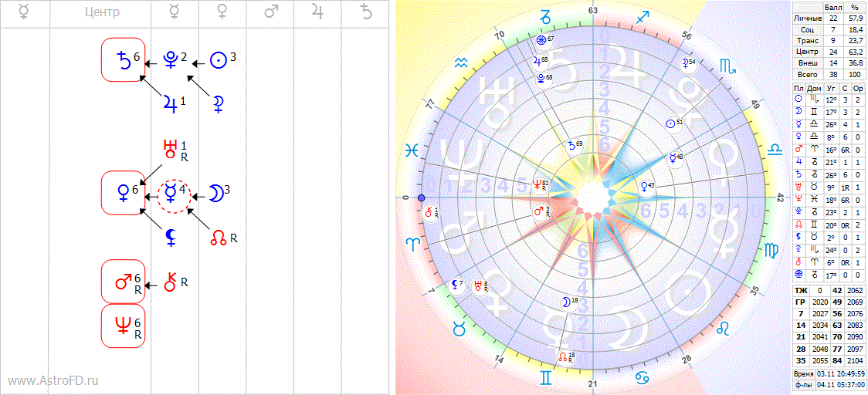Click the blue Lilith glyph below Mercury in the chain diagram

[x=171, y=238]
